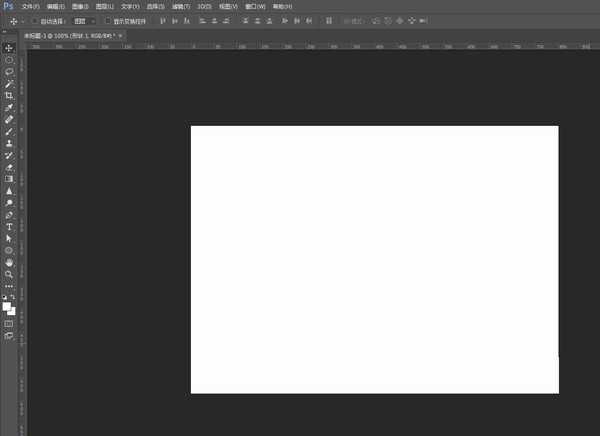Toggle the 显示变换控件 checkbox

108,20
